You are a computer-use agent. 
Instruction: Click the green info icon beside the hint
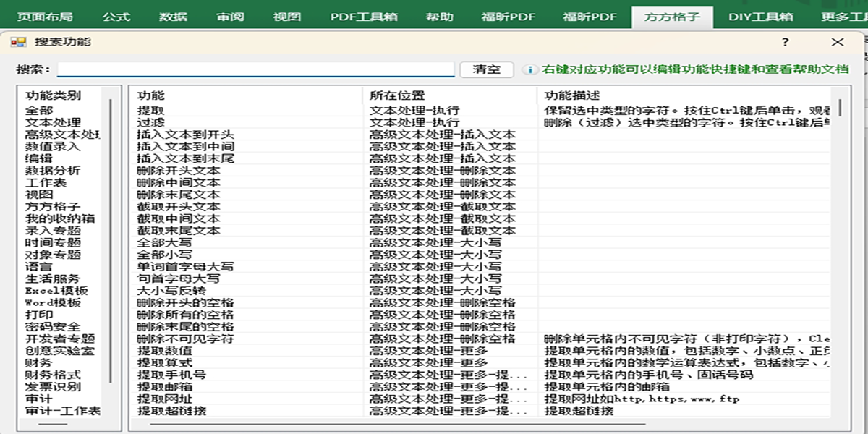(531, 70)
